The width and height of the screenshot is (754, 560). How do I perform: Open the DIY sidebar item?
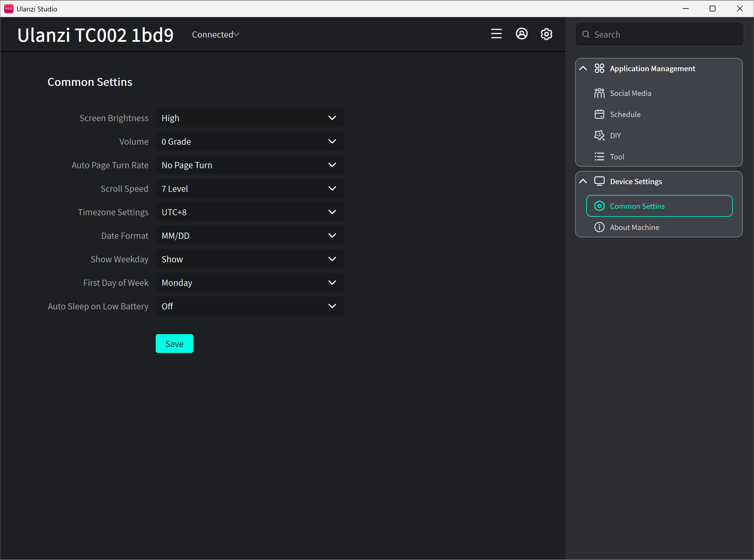(x=659, y=136)
